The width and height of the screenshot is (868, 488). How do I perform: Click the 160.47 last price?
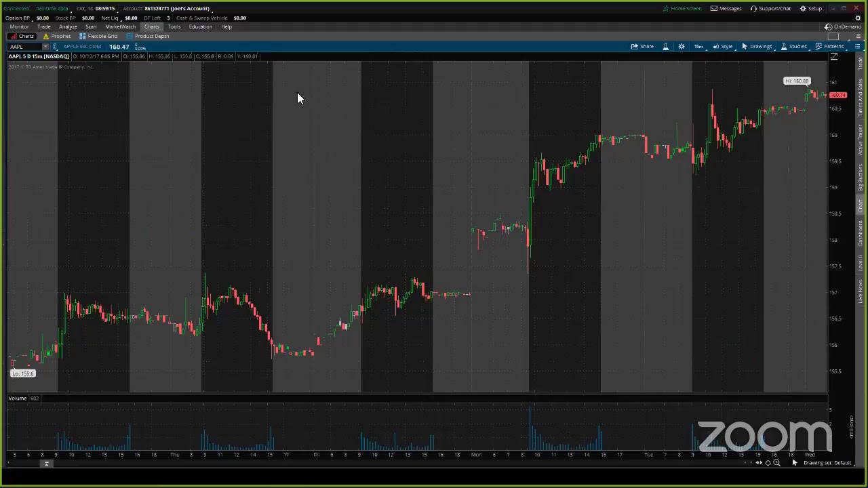pos(119,47)
